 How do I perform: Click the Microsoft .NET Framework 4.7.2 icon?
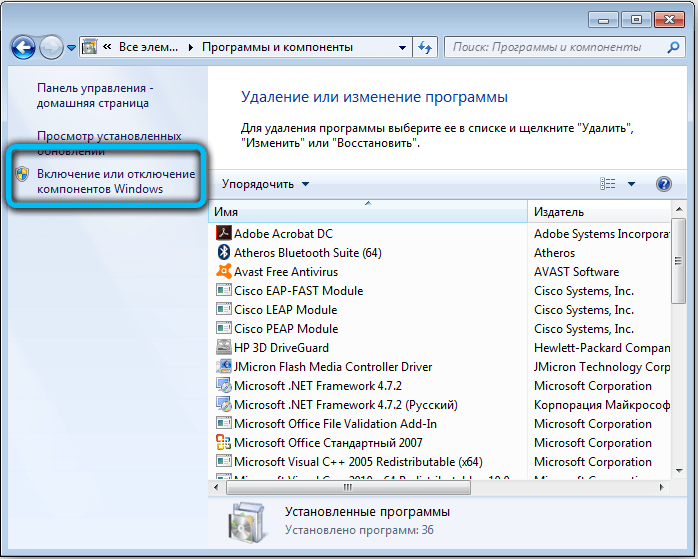click(x=223, y=385)
